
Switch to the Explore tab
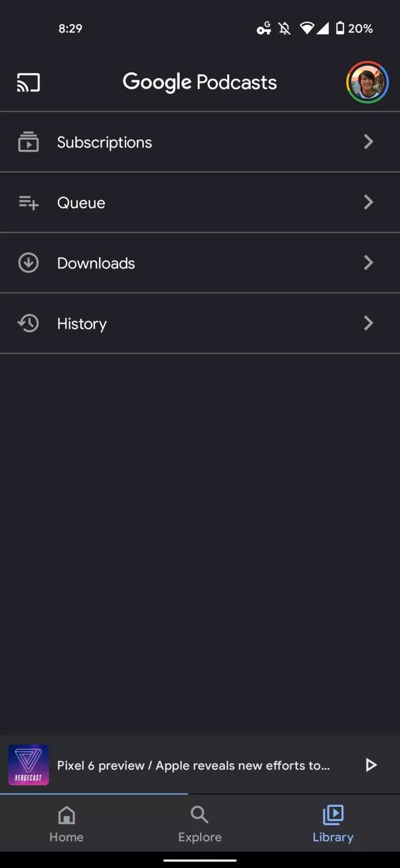[x=199, y=823]
